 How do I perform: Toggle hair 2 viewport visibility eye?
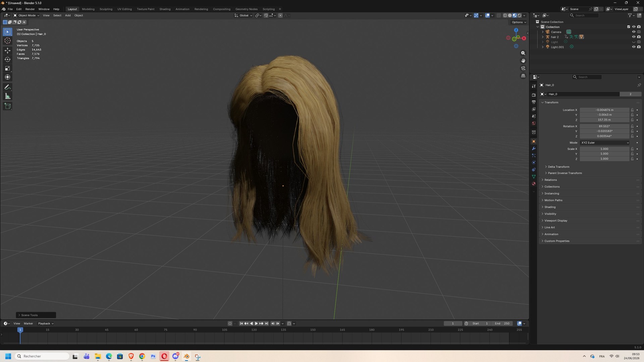pyautogui.click(x=634, y=37)
